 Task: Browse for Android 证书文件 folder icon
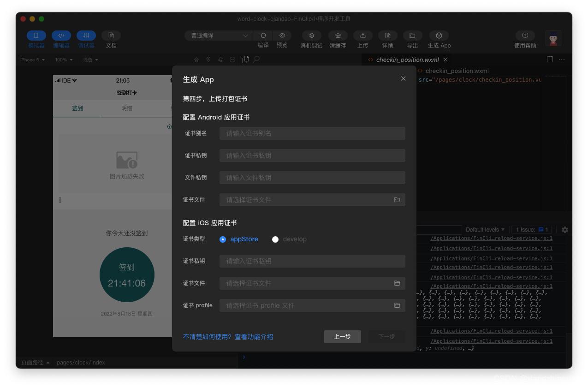397,200
